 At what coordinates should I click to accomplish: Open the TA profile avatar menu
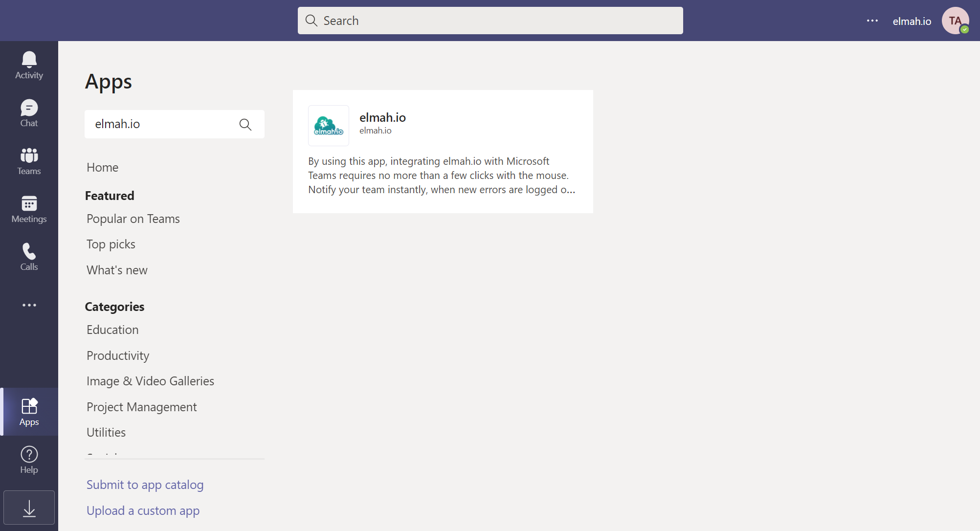click(x=955, y=21)
